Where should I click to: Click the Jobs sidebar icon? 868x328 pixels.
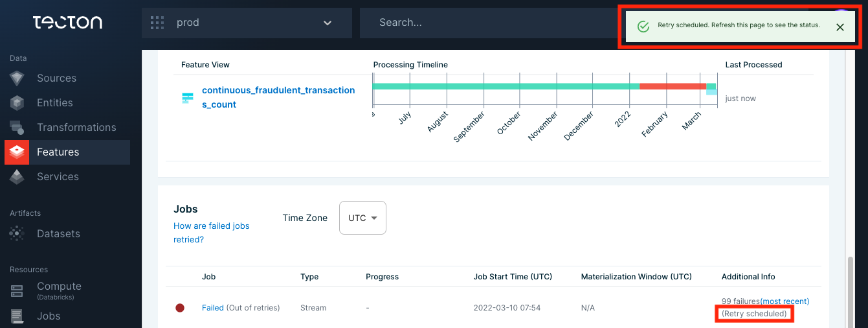click(x=17, y=316)
